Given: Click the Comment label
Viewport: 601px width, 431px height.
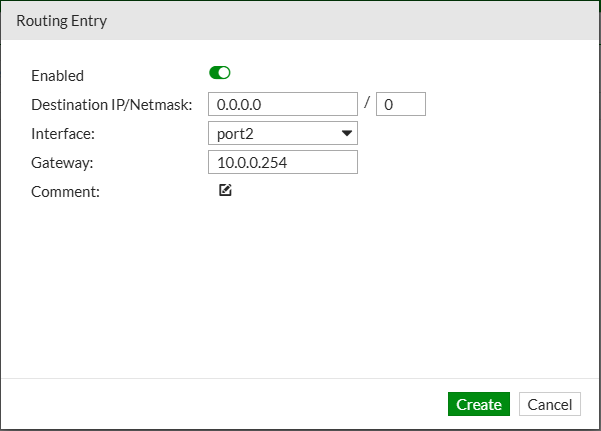Looking at the screenshot, I should point(66,192).
